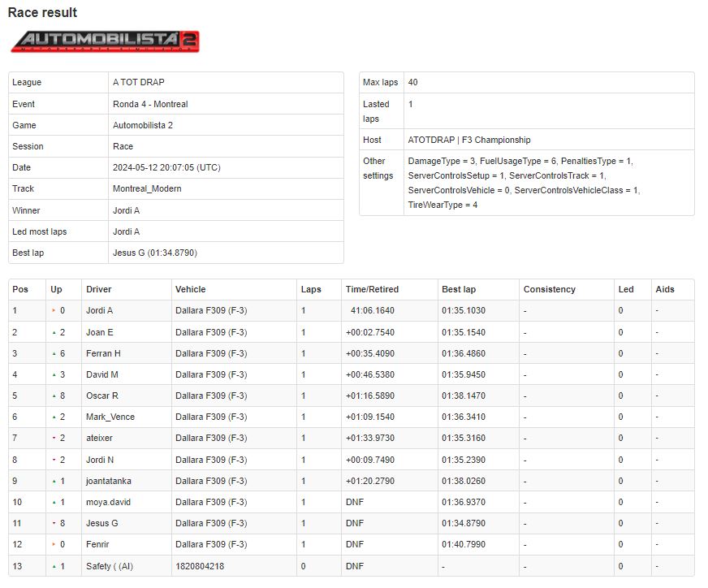708x588 pixels.
Task: Click the Pos column header
Action: [x=20, y=289]
